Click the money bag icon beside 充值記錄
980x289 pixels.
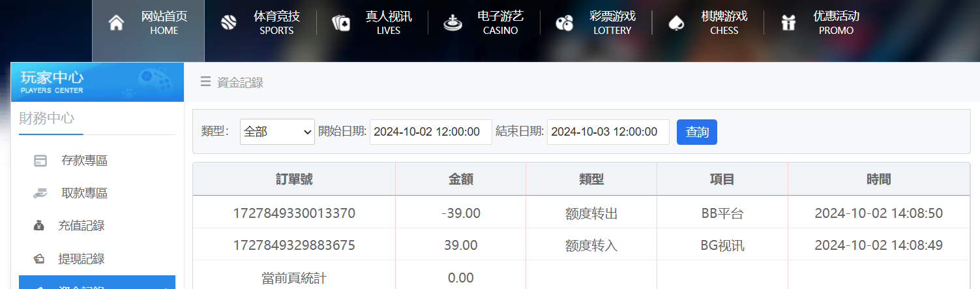(39, 226)
